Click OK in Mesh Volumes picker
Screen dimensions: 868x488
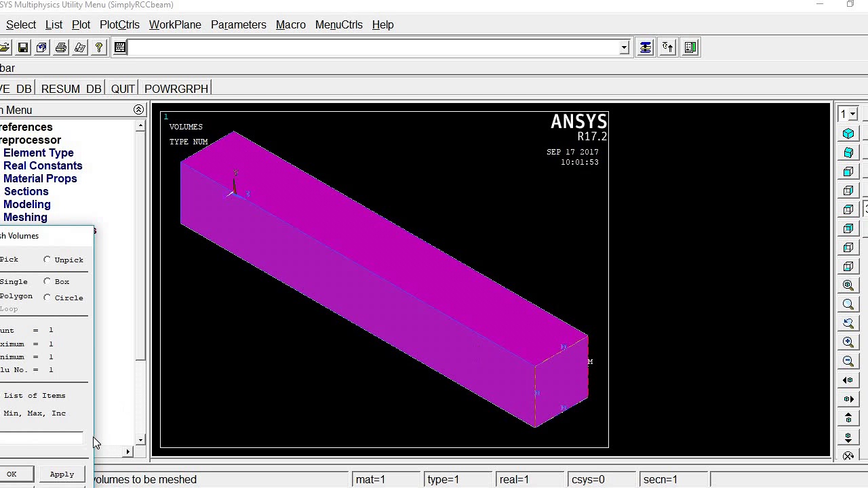pos(12,474)
